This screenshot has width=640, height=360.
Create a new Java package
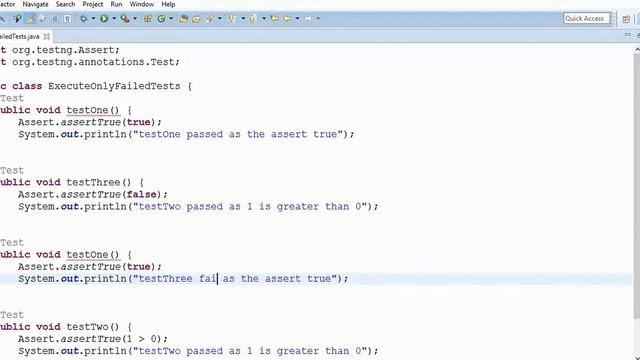[148, 19]
